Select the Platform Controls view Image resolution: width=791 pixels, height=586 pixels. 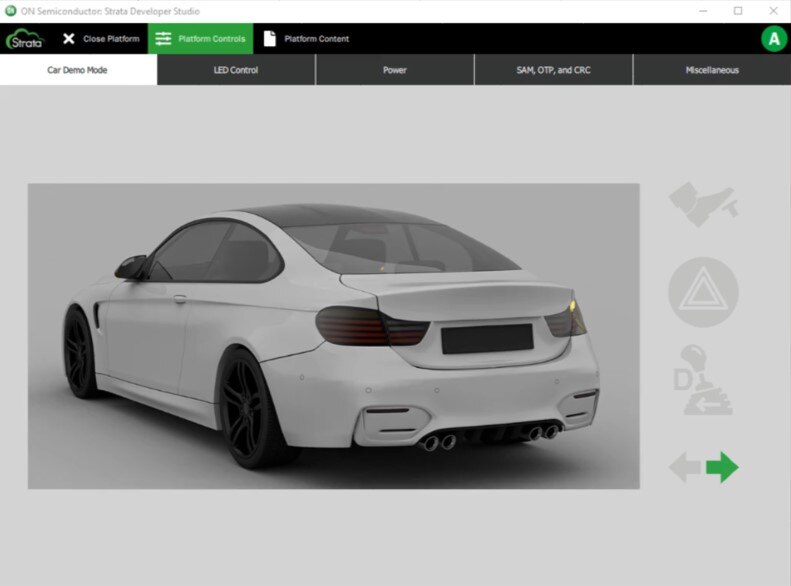tap(201, 39)
